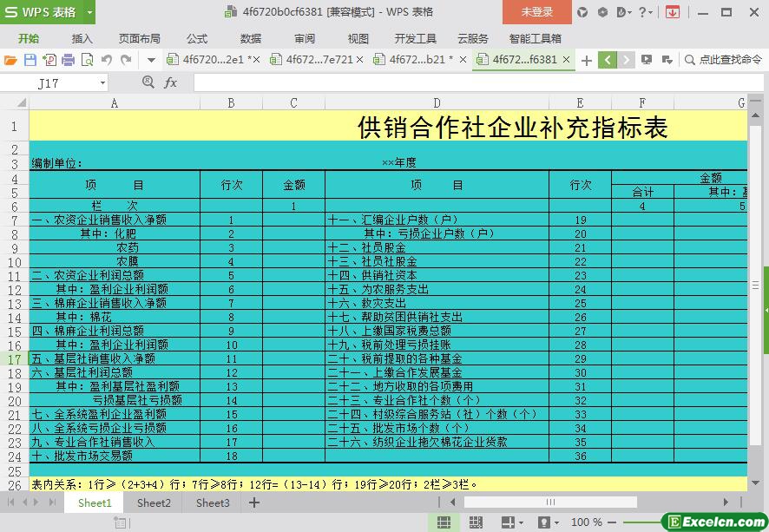Viewport: 769px width, 532px height.
Task: Click the title '供销合作社企业补充指标表'
Action: click(512, 127)
